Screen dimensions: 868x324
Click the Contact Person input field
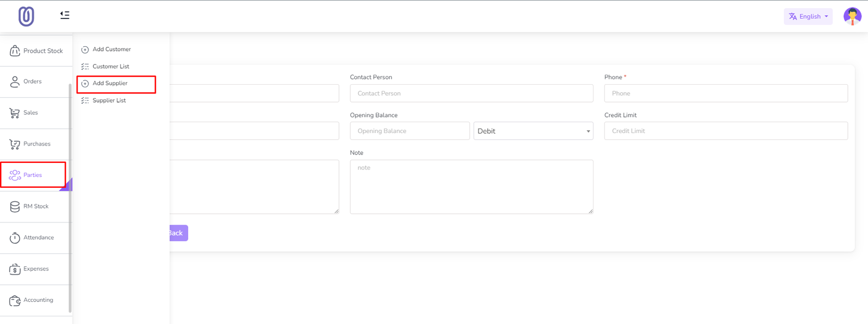coord(471,93)
